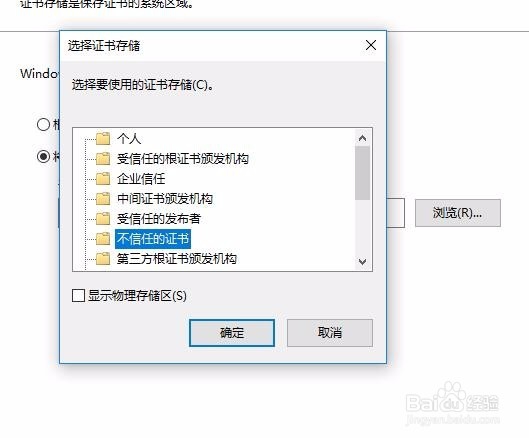The height and width of the screenshot is (438, 529).
Task: Click the list's scroll down arrow
Action: pyautogui.click(x=362, y=262)
